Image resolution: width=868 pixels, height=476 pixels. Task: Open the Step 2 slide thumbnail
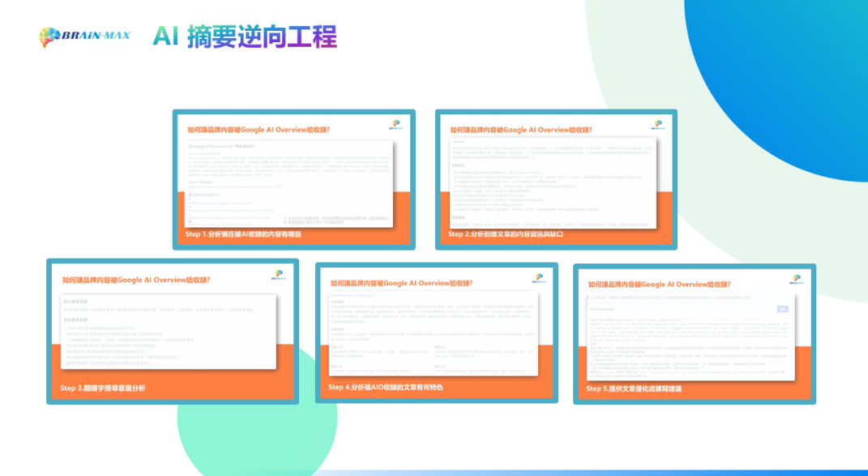[x=556, y=179]
